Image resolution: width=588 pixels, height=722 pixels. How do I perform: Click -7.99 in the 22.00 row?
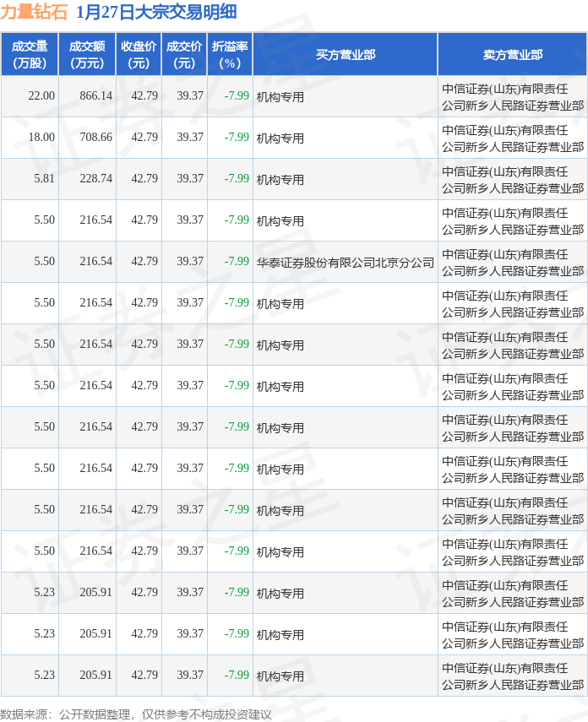(237, 95)
